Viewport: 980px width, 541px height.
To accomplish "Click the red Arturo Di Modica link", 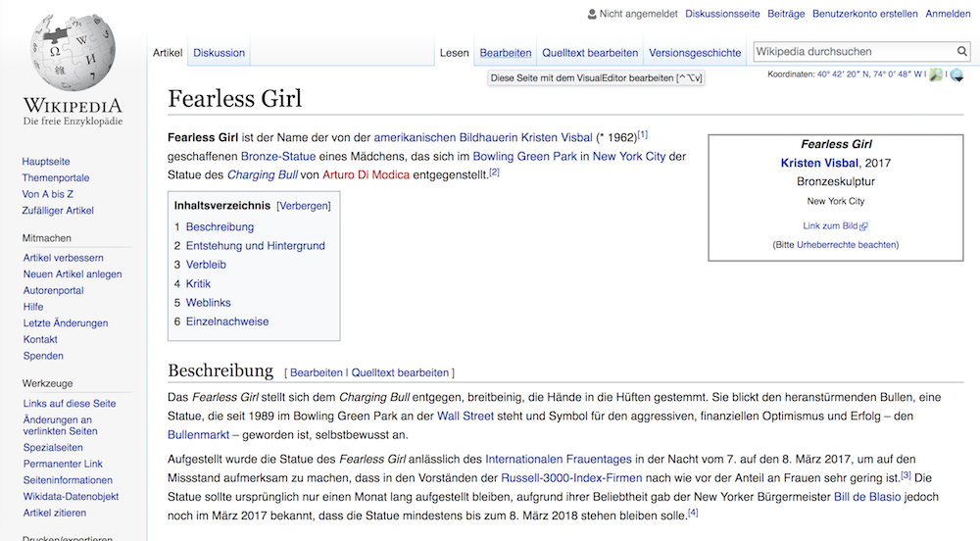I will [x=366, y=174].
